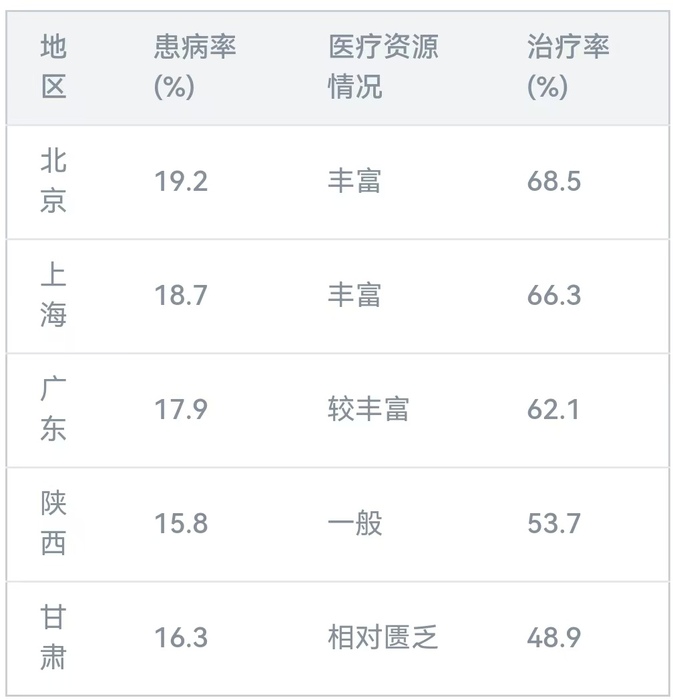Select the 上海 region cell
The height and width of the screenshot is (700, 673).
point(54,295)
